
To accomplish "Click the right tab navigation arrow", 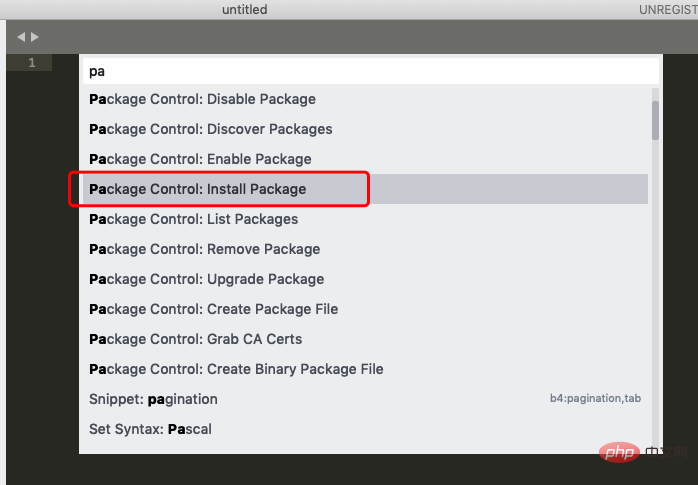I will click(x=35, y=37).
